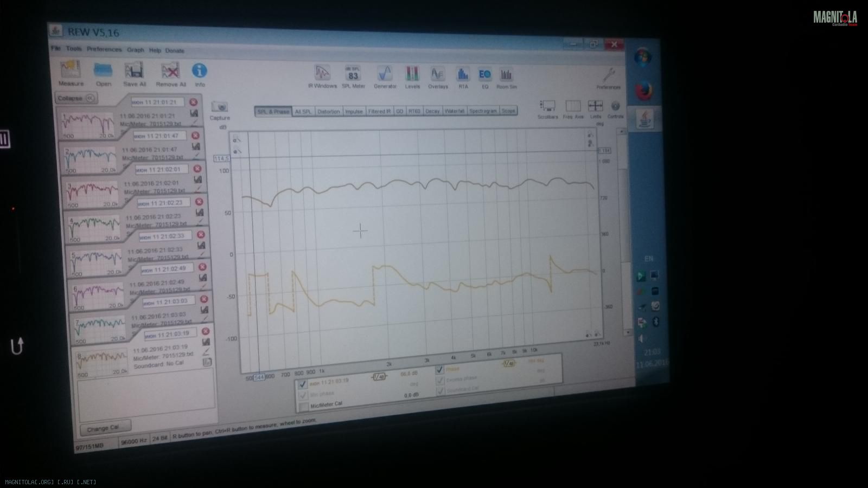
Task: Toggle the Min phase checkbox
Action: [x=303, y=395]
